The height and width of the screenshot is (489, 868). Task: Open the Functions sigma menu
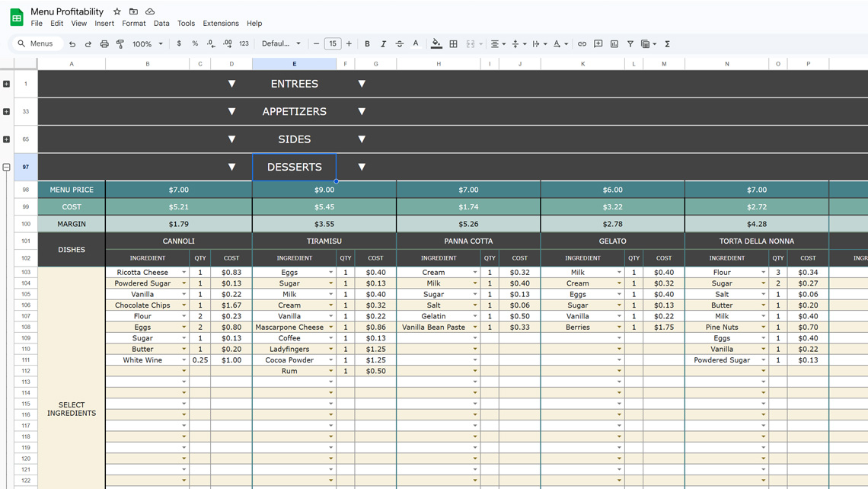pyautogui.click(x=668, y=43)
